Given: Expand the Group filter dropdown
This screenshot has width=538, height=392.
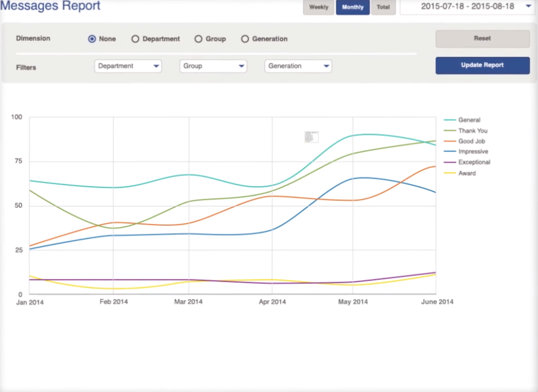Looking at the screenshot, I should [x=213, y=66].
